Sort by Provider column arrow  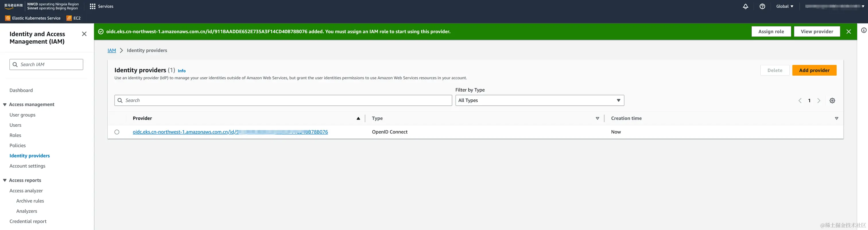pos(358,118)
